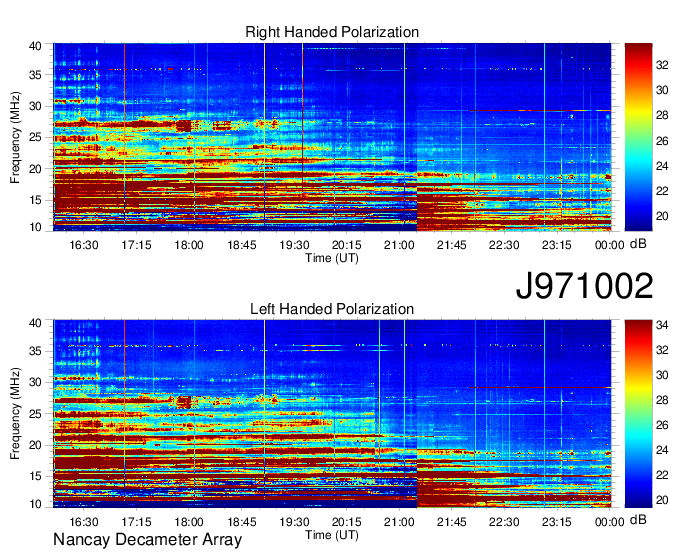Click the Left Handed Polarization title
Viewport: 680px width, 552px height.
332,309
